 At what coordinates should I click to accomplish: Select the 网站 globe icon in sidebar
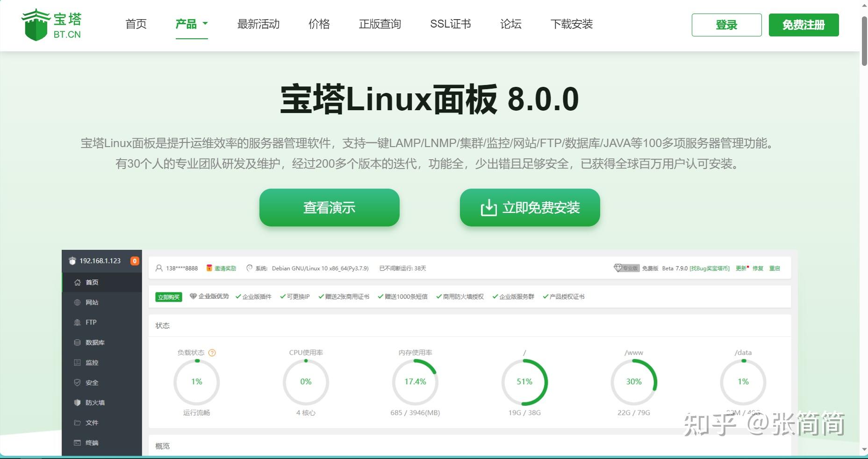(x=78, y=303)
